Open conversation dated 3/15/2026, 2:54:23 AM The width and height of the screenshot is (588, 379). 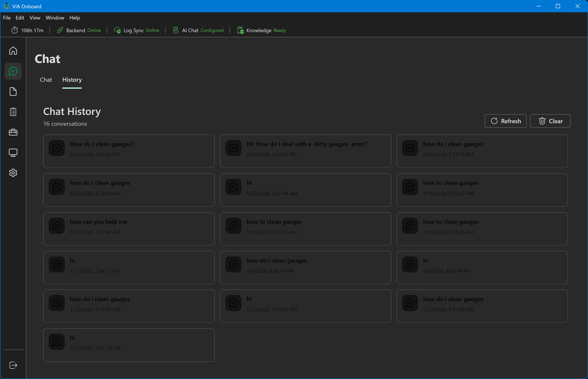[x=482, y=229]
